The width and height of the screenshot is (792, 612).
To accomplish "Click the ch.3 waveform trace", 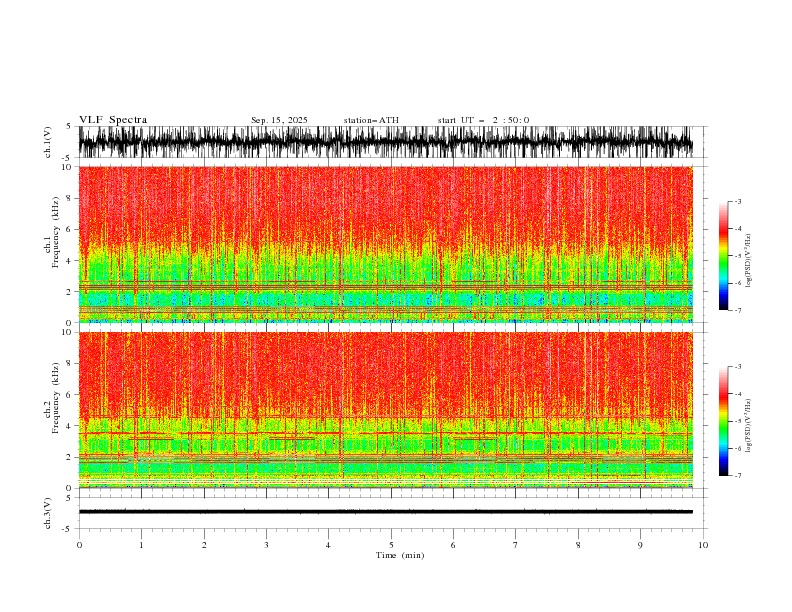I will click(x=386, y=512).
